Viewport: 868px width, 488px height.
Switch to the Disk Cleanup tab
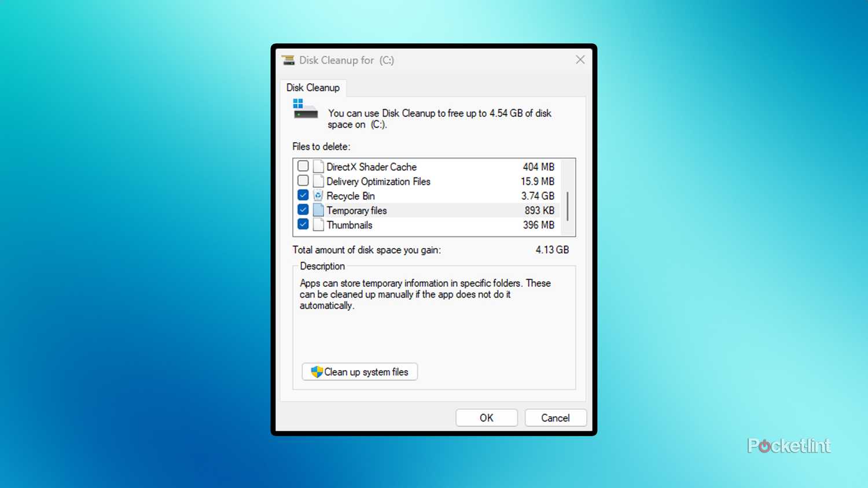(313, 87)
